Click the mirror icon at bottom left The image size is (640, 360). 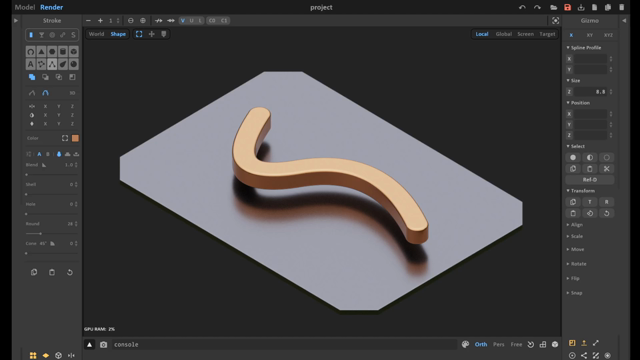71,356
